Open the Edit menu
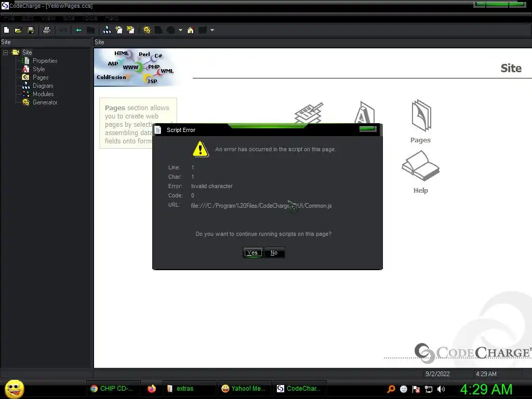Screen dimensions: 532x399 [x=28, y=18]
